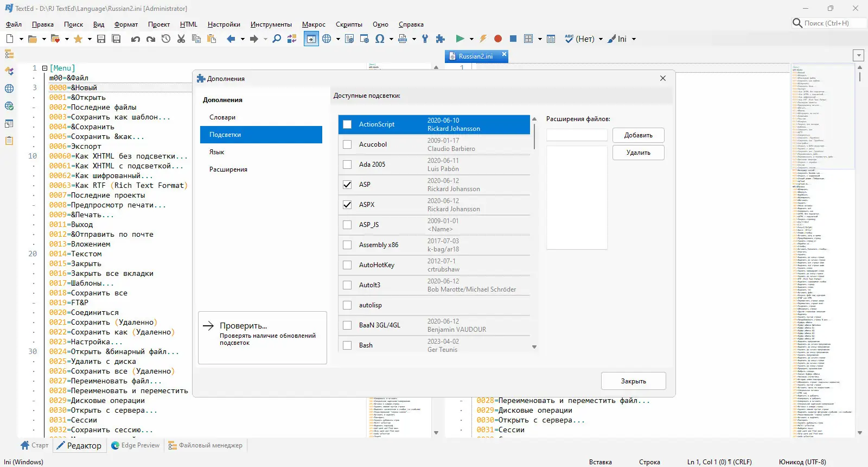This screenshot has width=868, height=467.
Task: Click the copy toolbar icon
Action: tap(196, 39)
